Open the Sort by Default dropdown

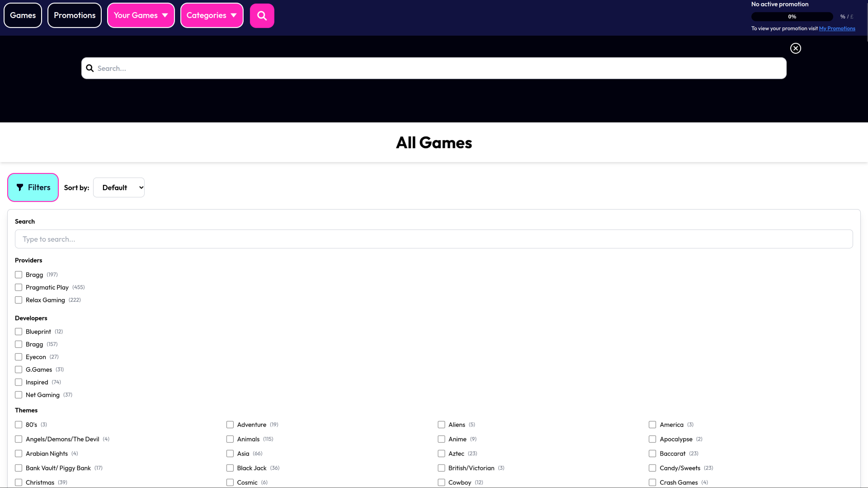tap(118, 187)
